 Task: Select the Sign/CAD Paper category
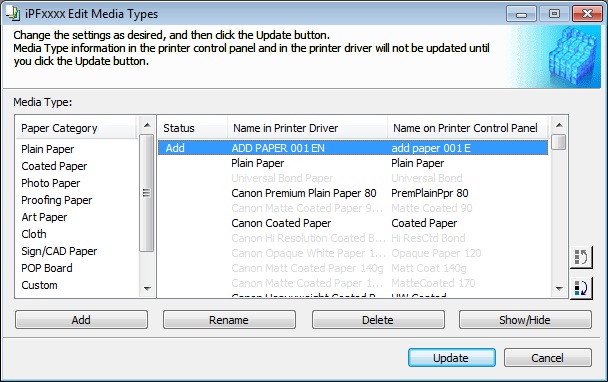click(x=59, y=251)
